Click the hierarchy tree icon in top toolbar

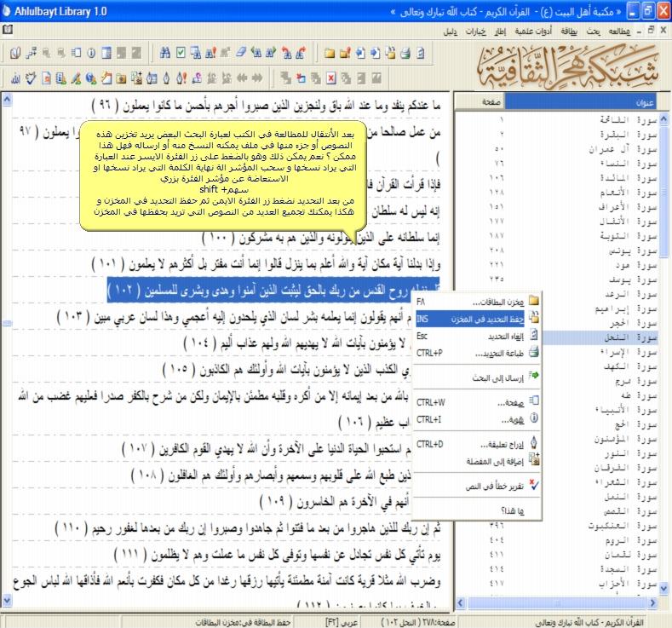(x=31, y=53)
